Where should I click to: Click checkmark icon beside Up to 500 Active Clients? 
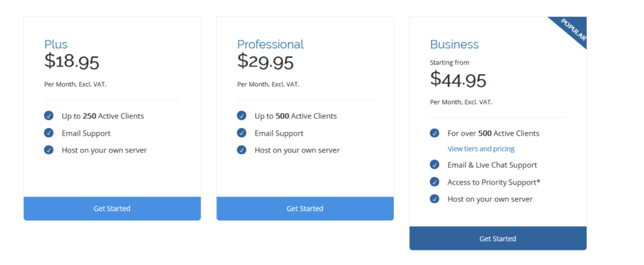(241, 116)
